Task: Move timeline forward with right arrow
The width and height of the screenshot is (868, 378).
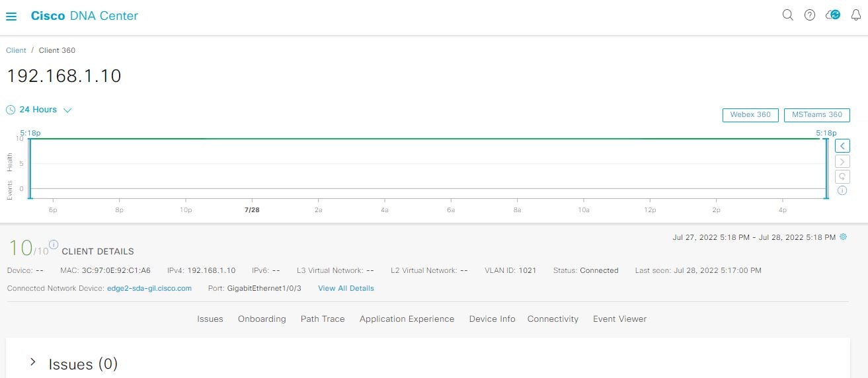Action: [x=842, y=161]
